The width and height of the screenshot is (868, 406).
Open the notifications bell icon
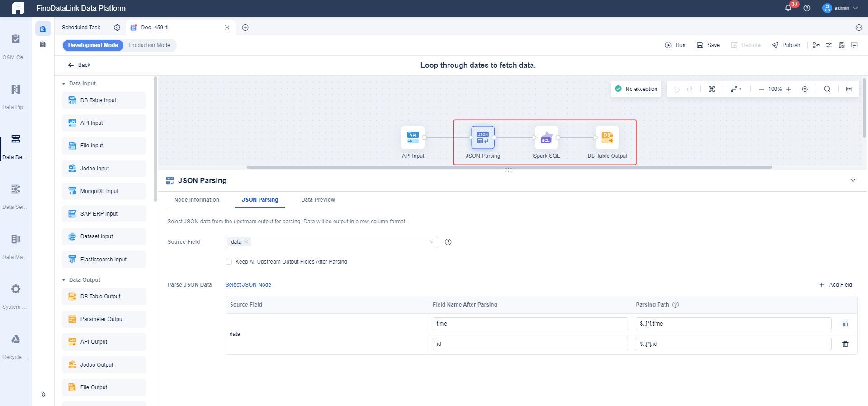pyautogui.click(x=788, y=8)
